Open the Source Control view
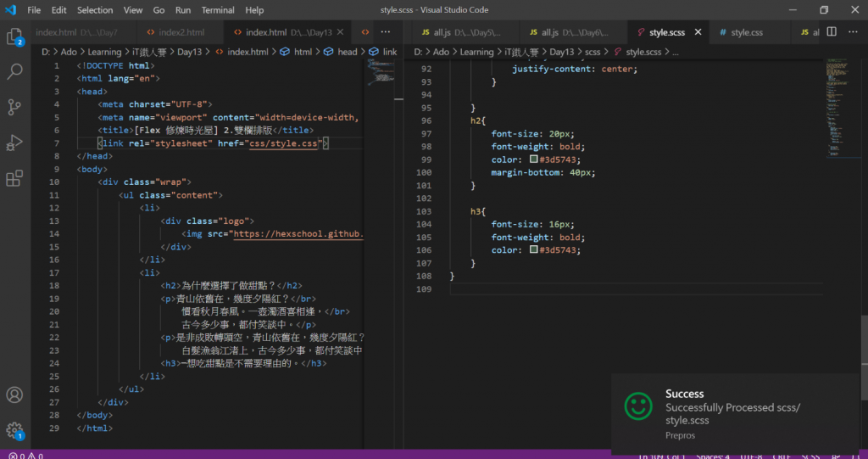This screenshot has width=868, height=459. coord(14,107)
